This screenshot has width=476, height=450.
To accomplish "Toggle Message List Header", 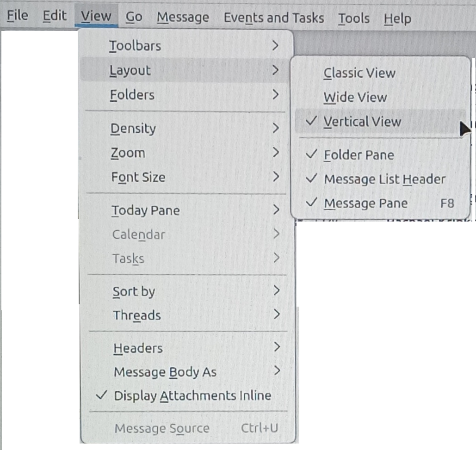I will [380, 179].
